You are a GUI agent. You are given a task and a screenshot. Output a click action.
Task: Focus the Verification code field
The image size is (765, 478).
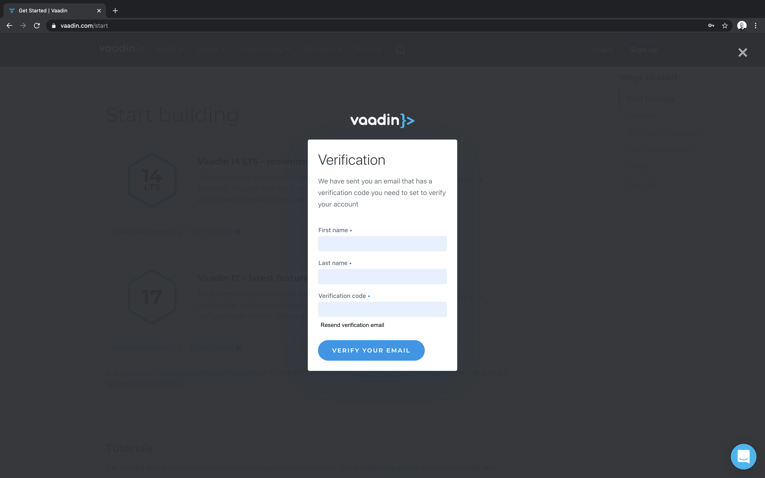382,309
